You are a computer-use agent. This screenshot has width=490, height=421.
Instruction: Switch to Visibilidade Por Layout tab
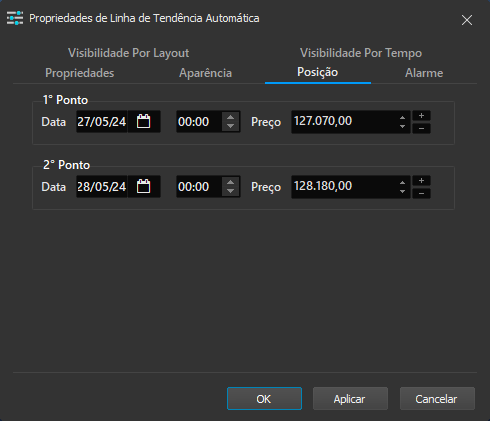129,53
